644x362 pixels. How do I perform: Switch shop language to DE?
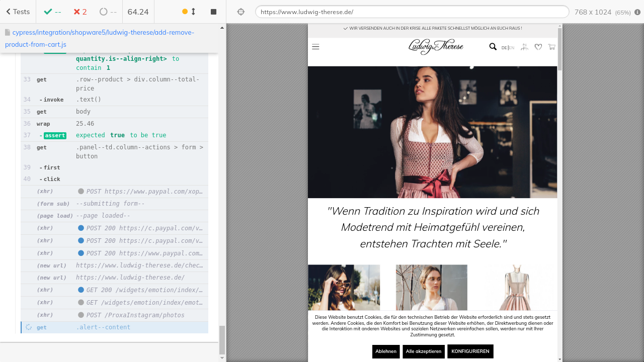[x=504, y=48]
